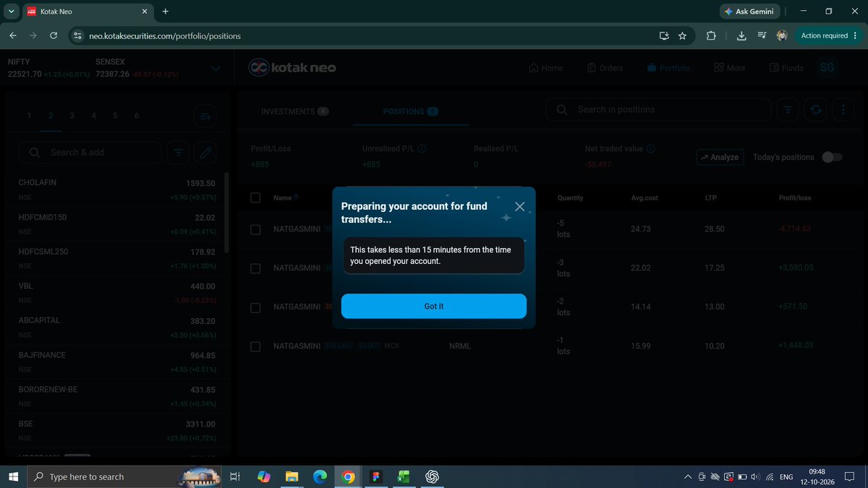This screenshot has width=868, height=488.
Task: Open the add watchlist icon
Action: click(x=205, y=116)
